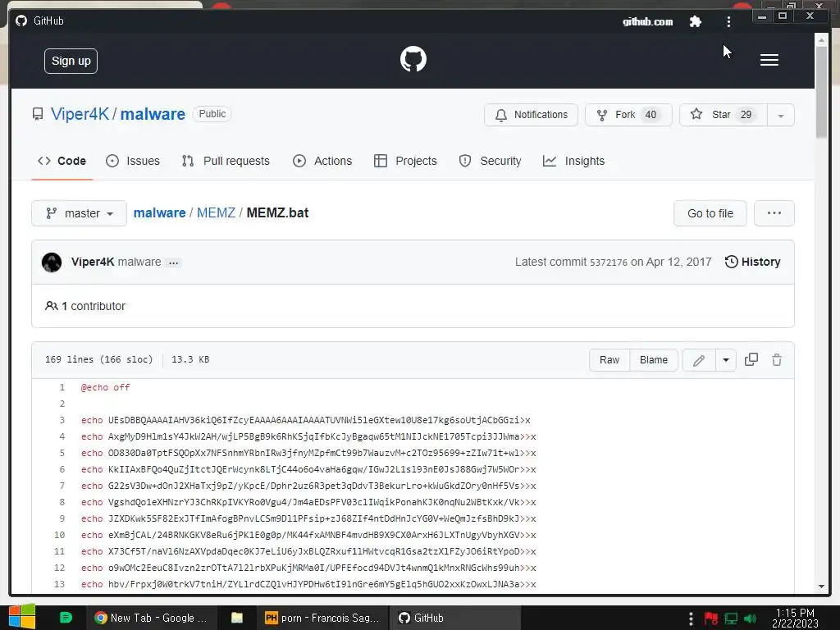Expand the edit options dropdown arrow
840x630 pixels.
[x=726, y=360]
